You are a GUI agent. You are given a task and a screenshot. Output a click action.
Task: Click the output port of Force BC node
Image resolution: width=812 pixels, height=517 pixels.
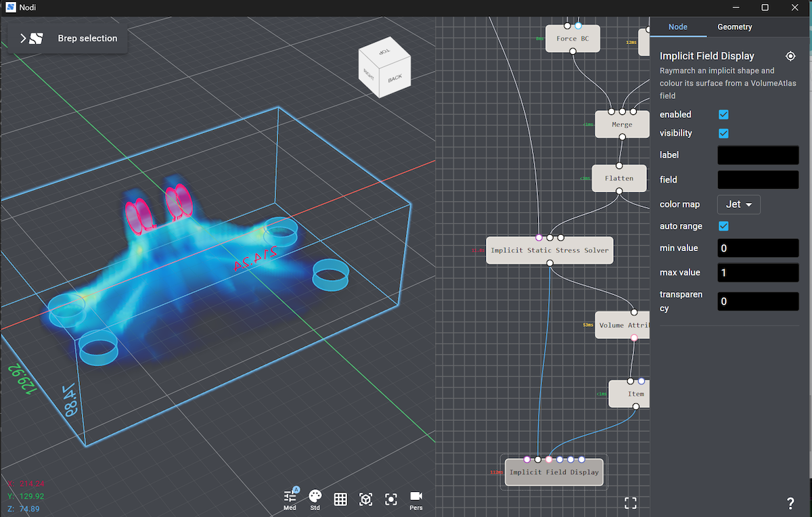pyautogui.click(x=572, y=51)
